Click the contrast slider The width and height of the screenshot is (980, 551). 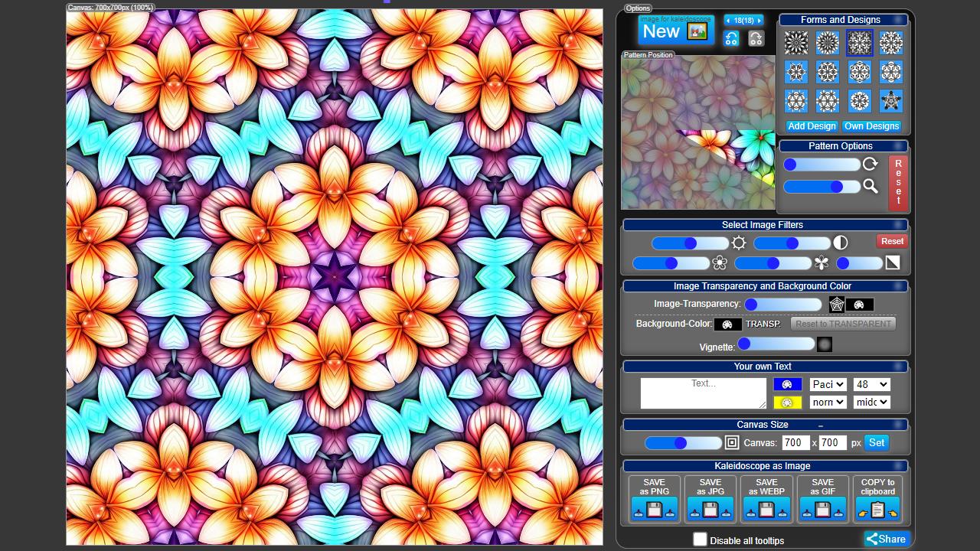(x=792, y=243)
